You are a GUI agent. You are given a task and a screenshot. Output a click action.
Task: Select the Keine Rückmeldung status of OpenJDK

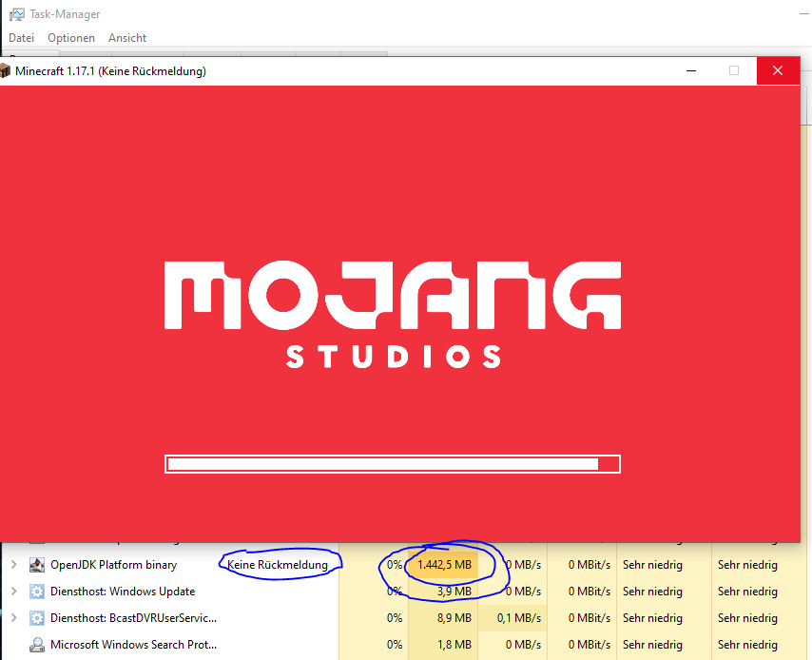click(x=278, y=565)
